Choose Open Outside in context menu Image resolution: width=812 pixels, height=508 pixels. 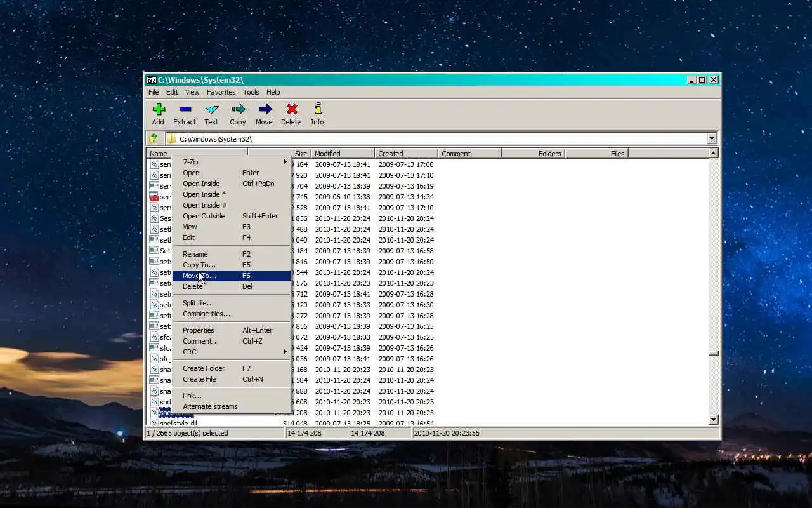[232, 216]
